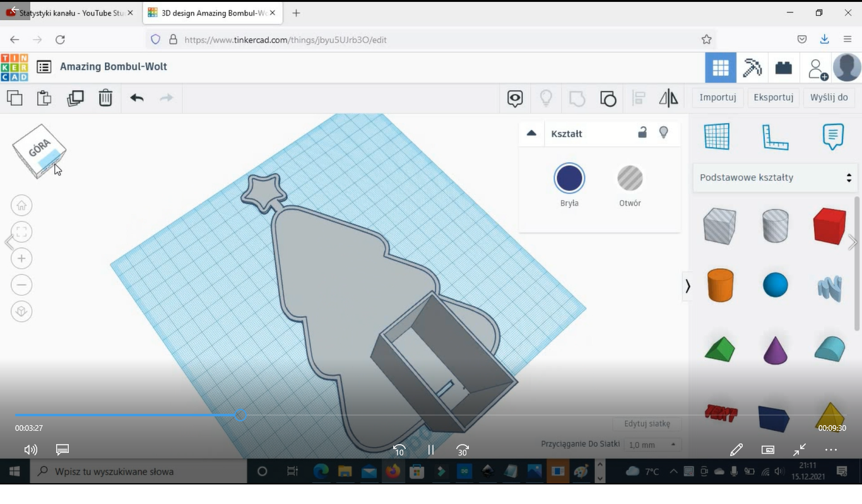The width and height of the screenshot is (862, 504).
Task: Open the Przyciąganie Do Siatki dropdown
Action: [x=652, y=445]
